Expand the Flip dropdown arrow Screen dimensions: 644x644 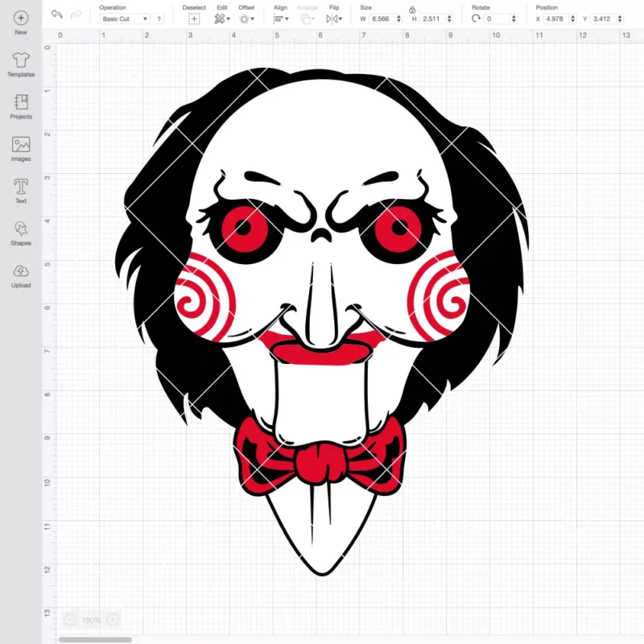point(341,19)
